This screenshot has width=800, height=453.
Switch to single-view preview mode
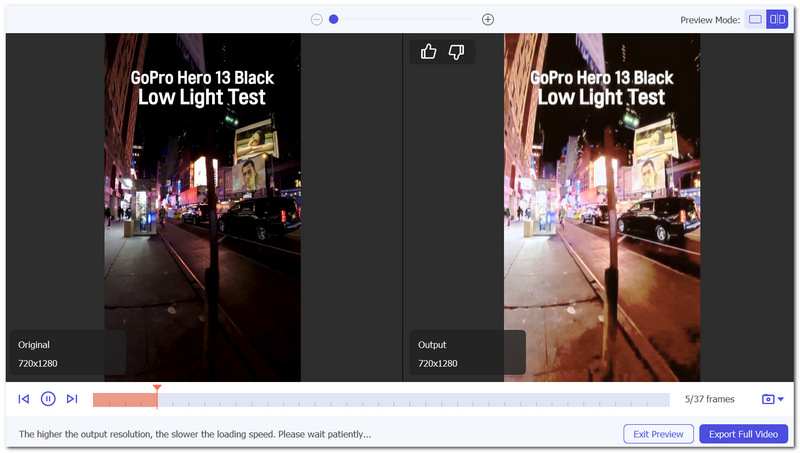755,19
